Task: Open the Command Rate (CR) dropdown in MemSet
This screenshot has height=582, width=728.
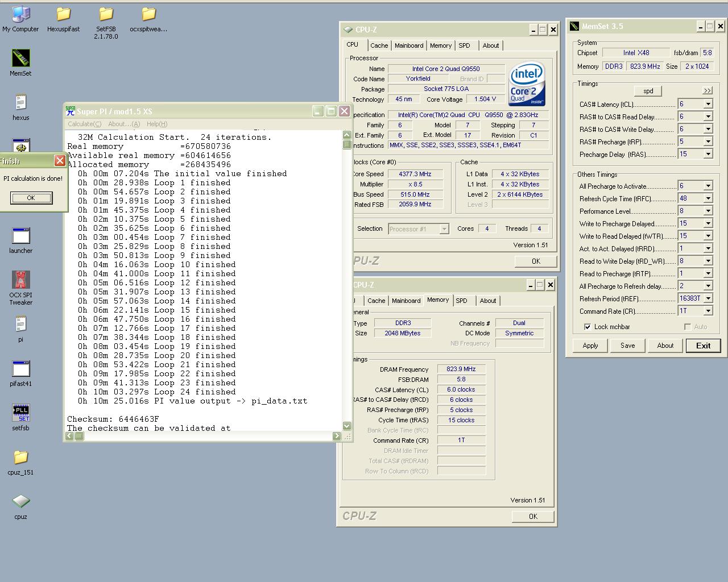Action: point(708,311)
